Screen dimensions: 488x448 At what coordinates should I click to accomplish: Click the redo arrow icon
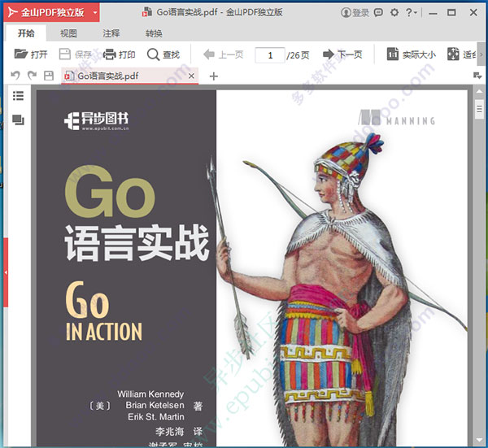point(32,75)
